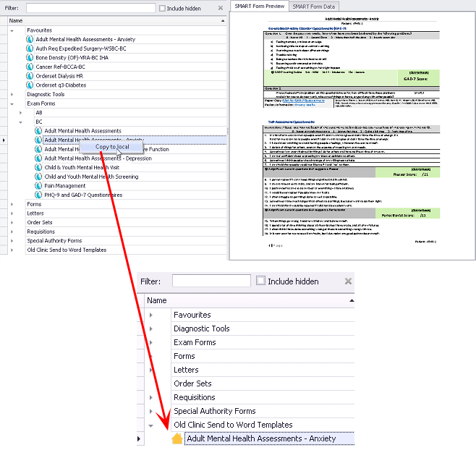Tick the Include hidden checkbox in the upper panel
This screenshot has height=458, width=476.
point(163,8)
